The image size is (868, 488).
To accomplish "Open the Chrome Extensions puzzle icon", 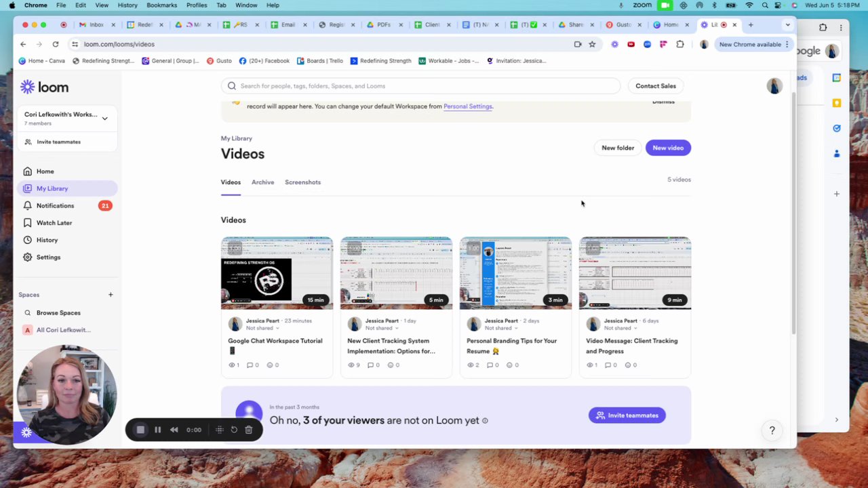I will pos(680,44).
